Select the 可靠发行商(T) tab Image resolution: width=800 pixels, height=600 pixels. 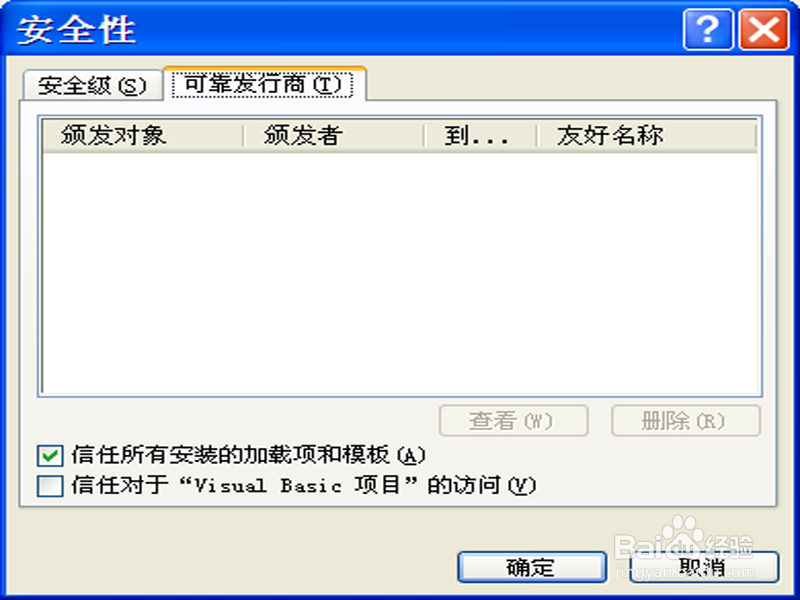coord(263,84)
